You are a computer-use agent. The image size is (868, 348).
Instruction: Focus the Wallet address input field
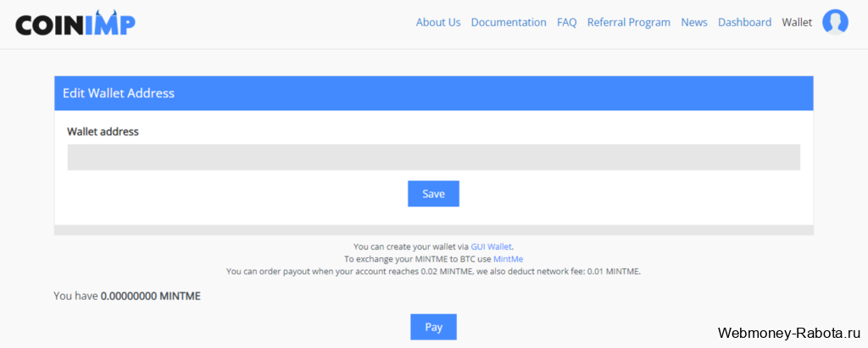(x=433, y=157)
